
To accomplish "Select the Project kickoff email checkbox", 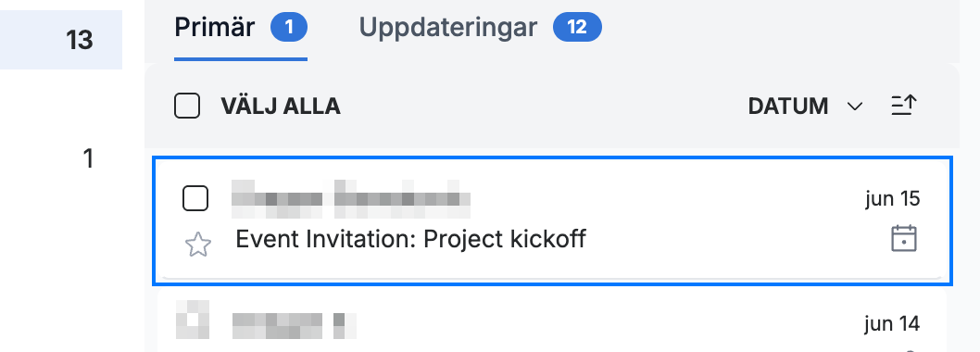I will [195, 199].
